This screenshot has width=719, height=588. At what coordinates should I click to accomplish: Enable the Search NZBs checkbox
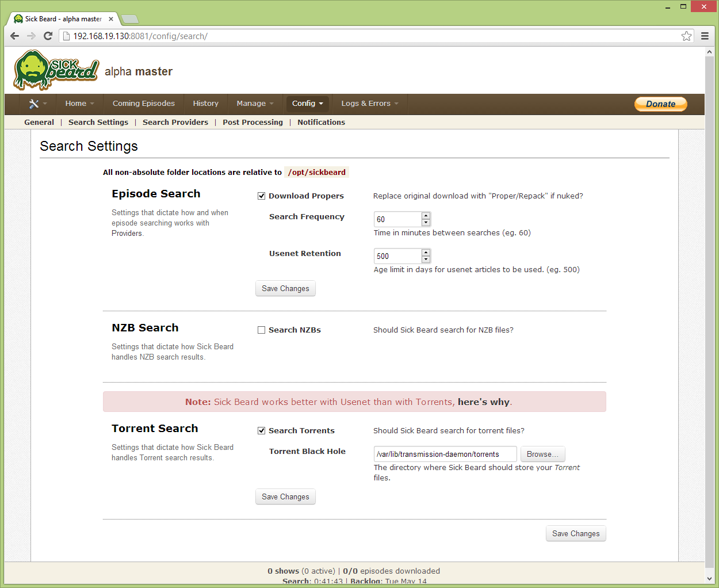point(261,330)
